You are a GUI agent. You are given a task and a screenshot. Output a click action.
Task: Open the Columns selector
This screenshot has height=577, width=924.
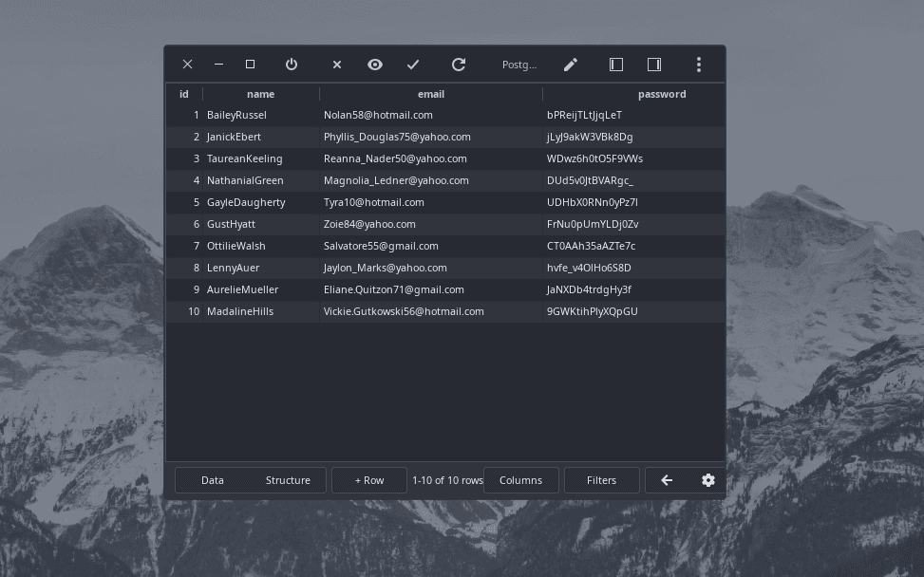[520, 480]
